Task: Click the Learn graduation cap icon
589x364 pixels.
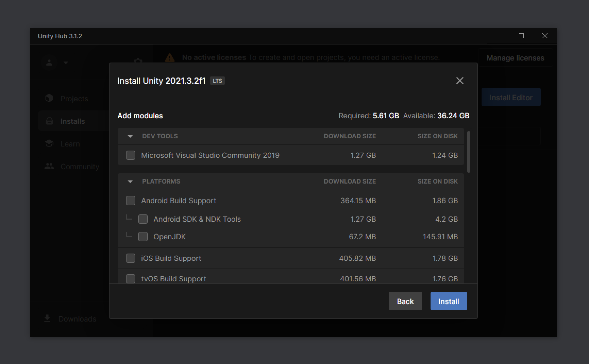Action: [x=49, y=143]
